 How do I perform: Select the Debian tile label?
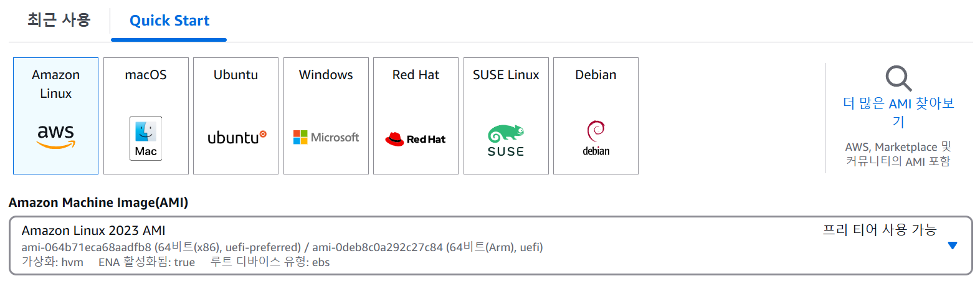(596, 75)
